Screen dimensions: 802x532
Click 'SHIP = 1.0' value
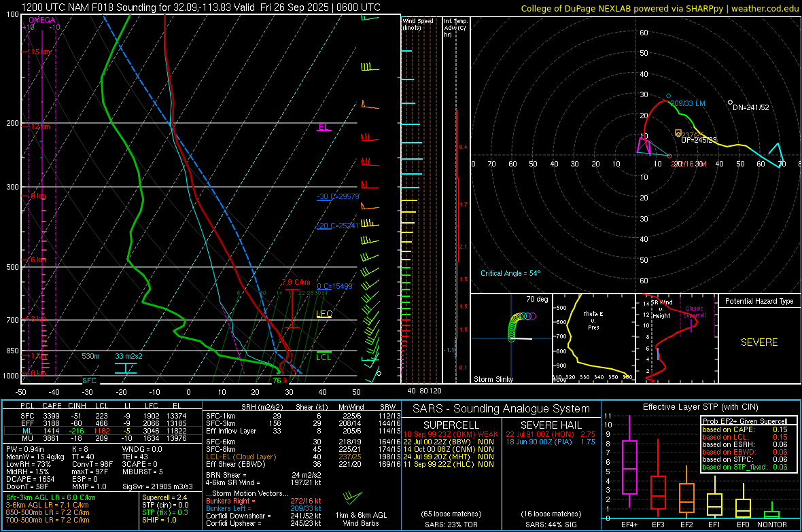click(x=159, y=520)
